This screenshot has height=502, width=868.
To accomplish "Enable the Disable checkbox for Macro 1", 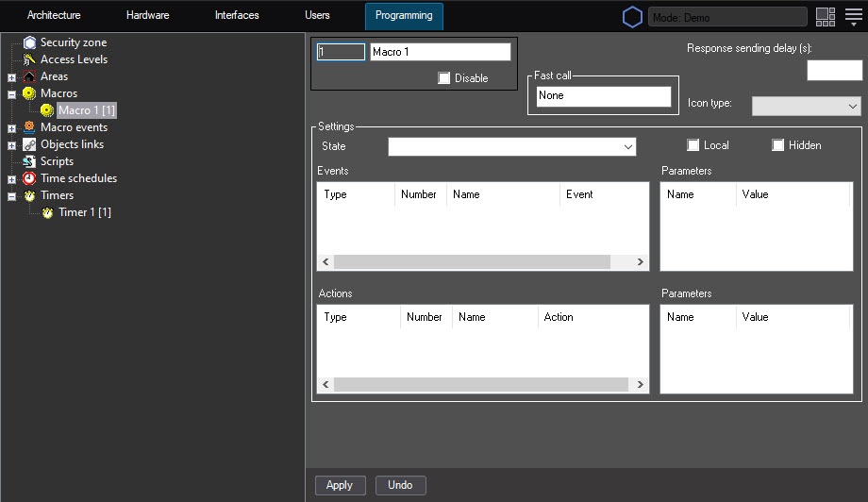I will coord(444,78).
